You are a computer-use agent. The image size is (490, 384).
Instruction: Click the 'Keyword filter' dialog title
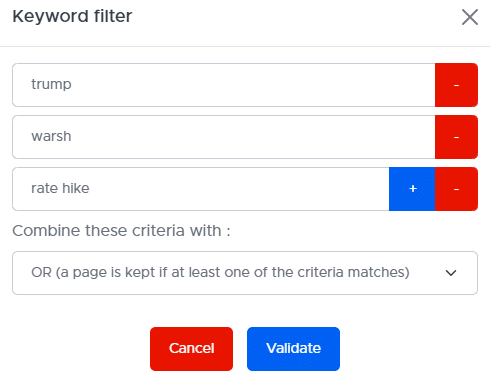[72, 16]
